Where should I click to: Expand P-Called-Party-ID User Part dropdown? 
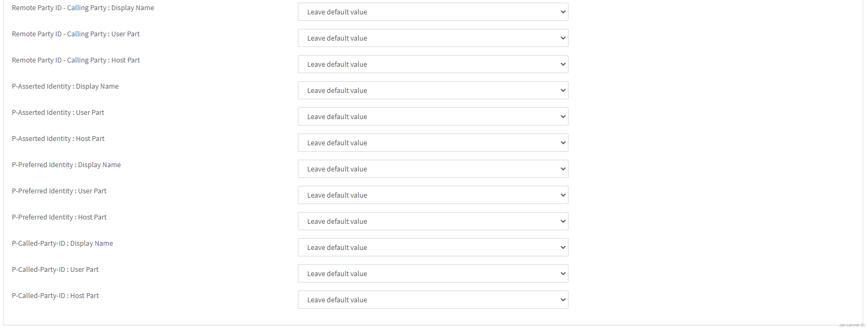(432, 273)
